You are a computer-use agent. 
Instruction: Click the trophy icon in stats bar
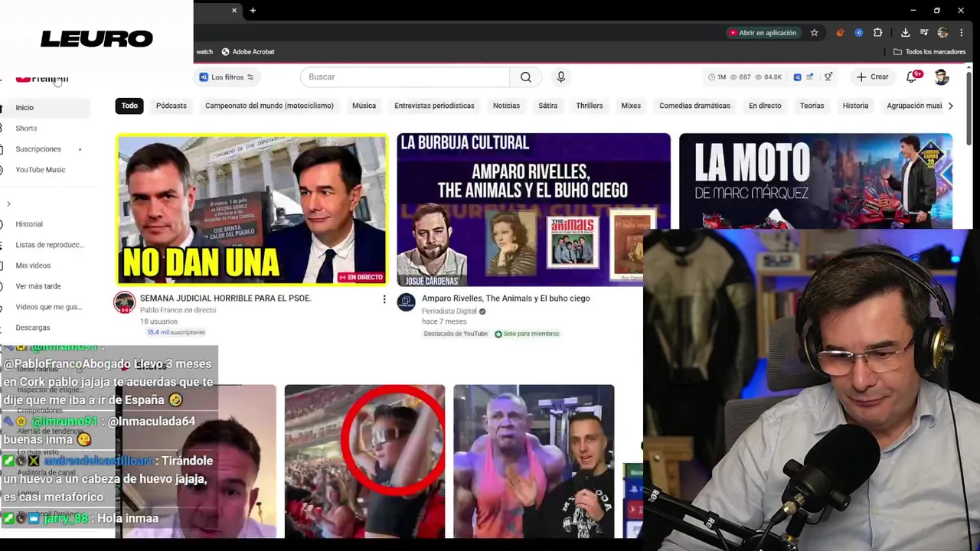[x=828, y=77]
